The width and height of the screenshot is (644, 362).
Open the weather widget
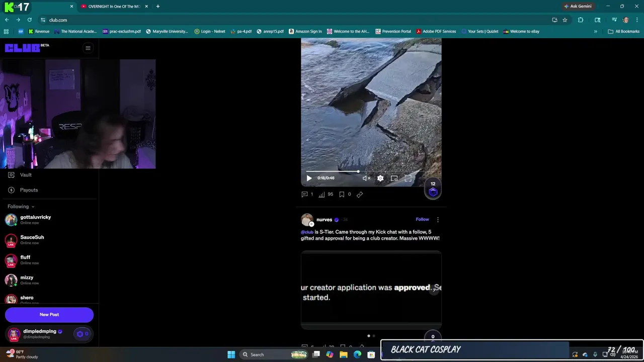pyautogui.click(x=23, y=354)
